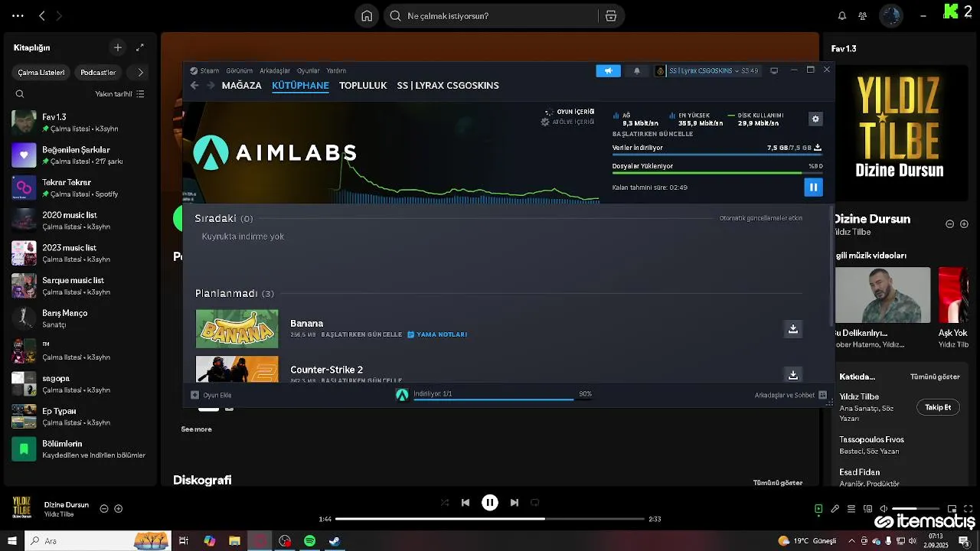The image size is (980, 551).
Task: Switch to TOPLULUK tab in Steam
Action: pyautogui.click(x=363, y=86)
